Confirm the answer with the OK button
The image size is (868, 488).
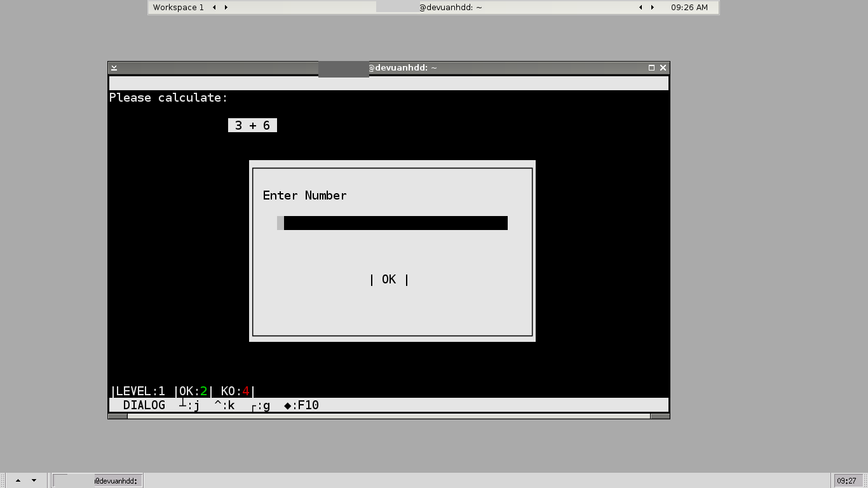[389, 280]
